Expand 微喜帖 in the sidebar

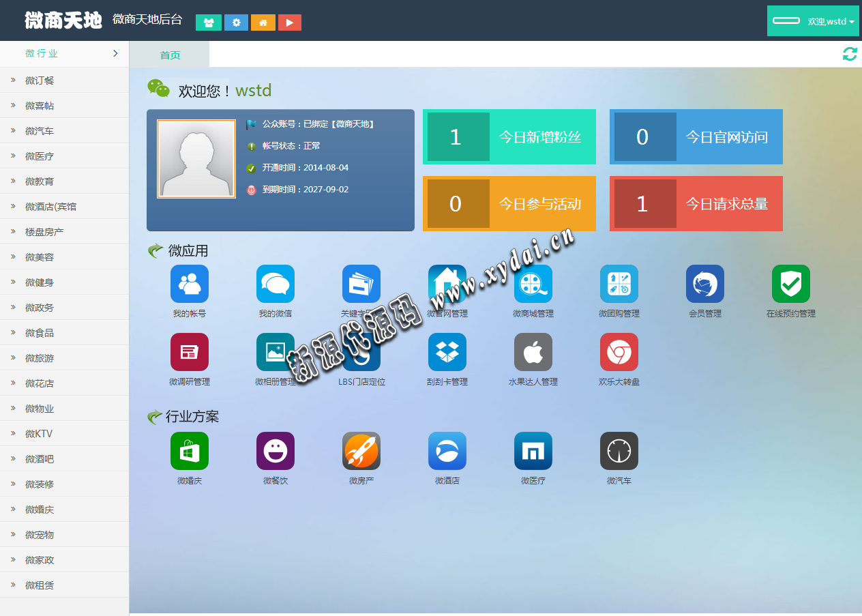click(x=64, y=105)
